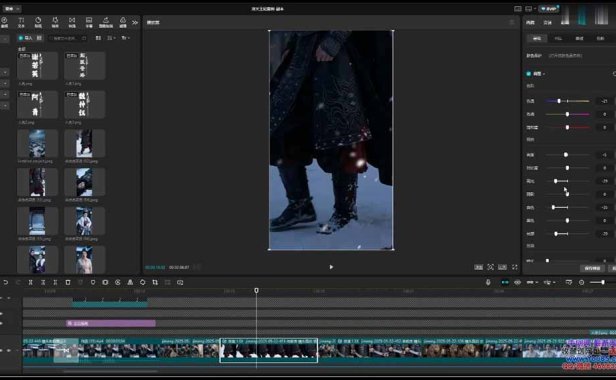Click the slider whose value reads -29
Image resolution: width=616 pixels, height=380 pixels.
click(567, 181)
